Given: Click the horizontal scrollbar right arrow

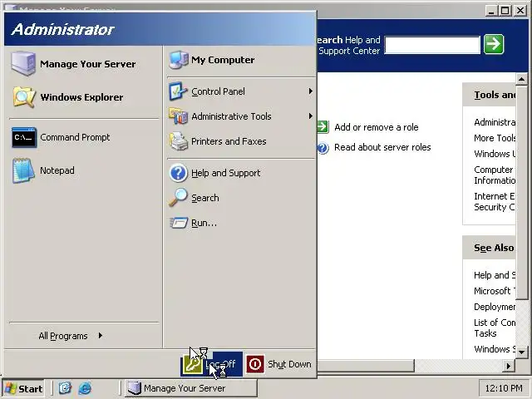Looking at the screenshot, I should [x=508, y=366].
